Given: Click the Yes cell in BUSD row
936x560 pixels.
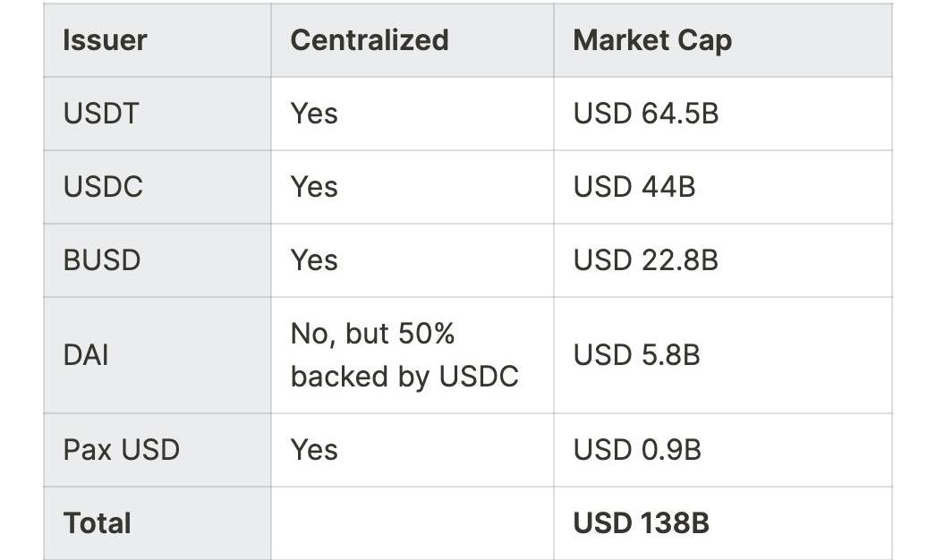Looking at the screenshot, I should tap(314, 260).
